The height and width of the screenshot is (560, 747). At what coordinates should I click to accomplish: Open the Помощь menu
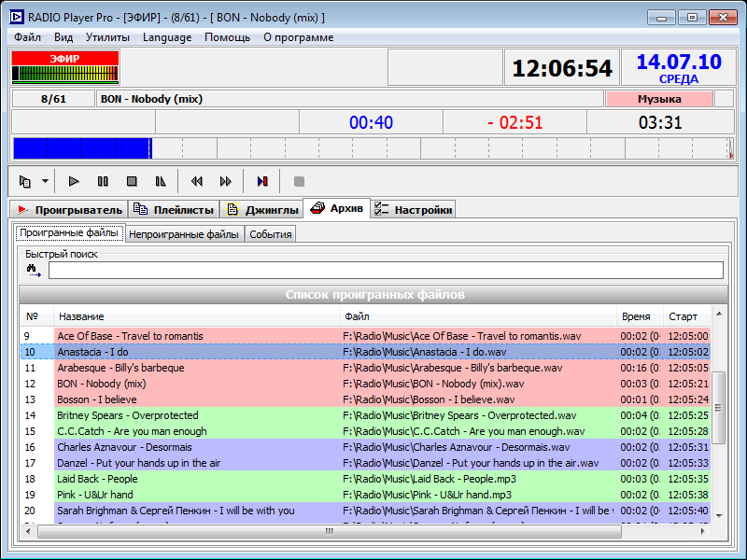tap(227, 37)
